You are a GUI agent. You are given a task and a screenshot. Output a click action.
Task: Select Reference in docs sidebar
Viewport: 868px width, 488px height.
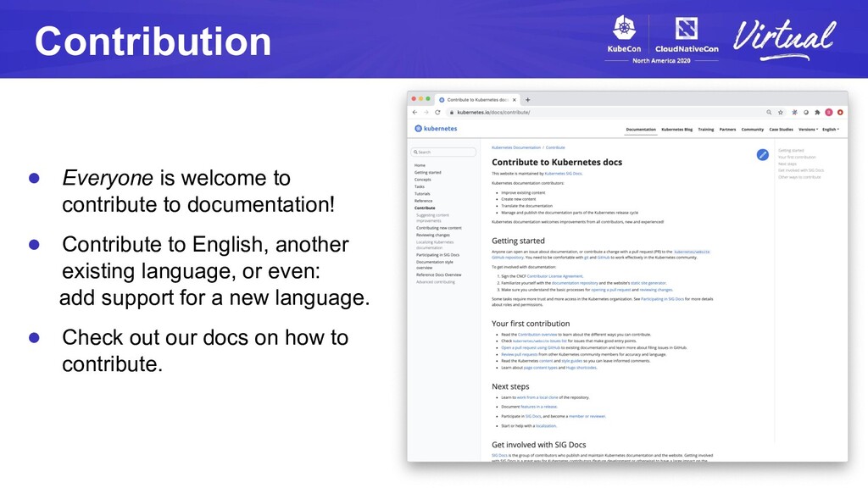coord(424,201)
